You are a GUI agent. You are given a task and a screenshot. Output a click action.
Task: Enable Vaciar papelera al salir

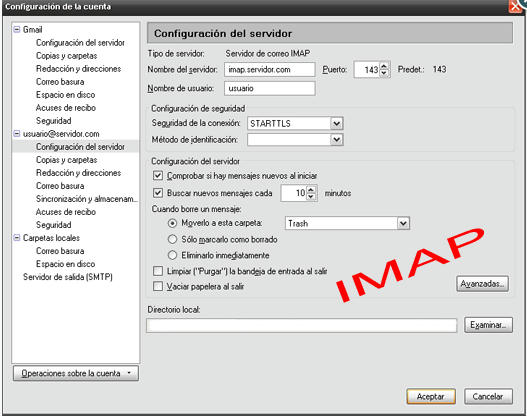point(158,286)
